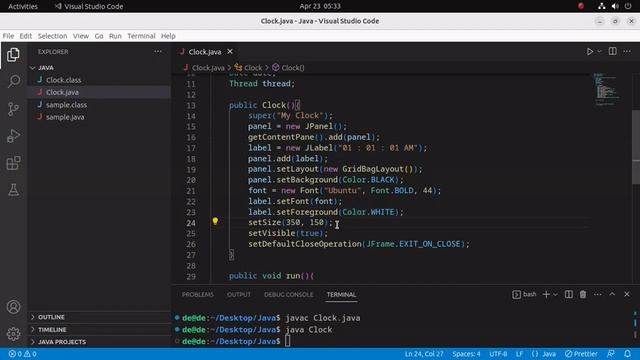Open system volume indicator in top bar
Viewport: 640px width, 360px height.
click(x=615, y=6)
